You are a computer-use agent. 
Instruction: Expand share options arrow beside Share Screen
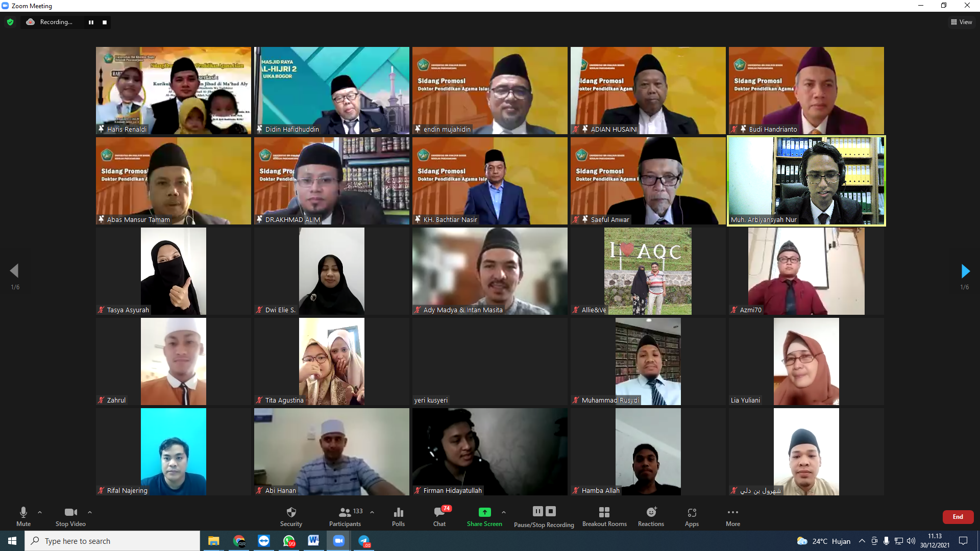[x=504, y=512]
